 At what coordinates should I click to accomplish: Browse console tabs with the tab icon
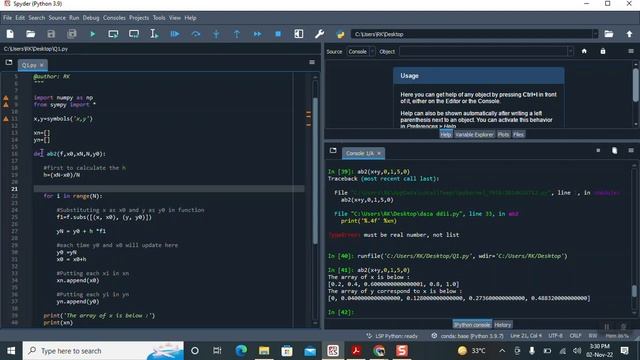click(333, 151)
